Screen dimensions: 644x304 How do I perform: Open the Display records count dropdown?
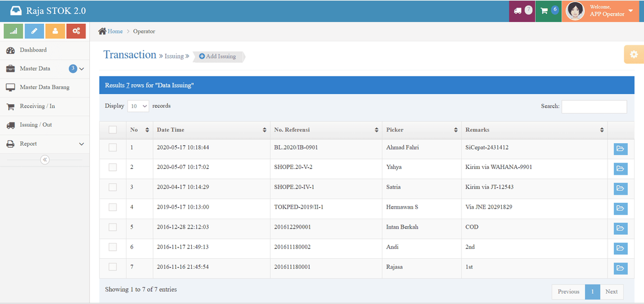click(138, 106)
